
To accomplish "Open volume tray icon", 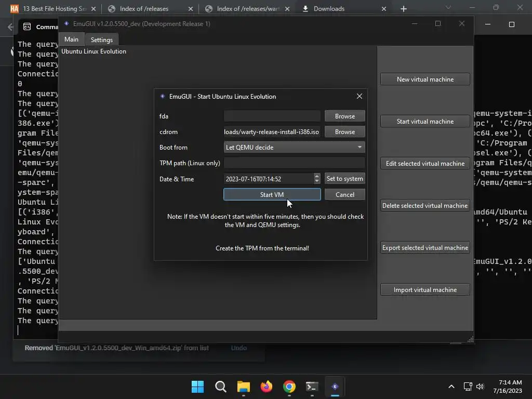I will pyautogui.click(x=480, y=387).
